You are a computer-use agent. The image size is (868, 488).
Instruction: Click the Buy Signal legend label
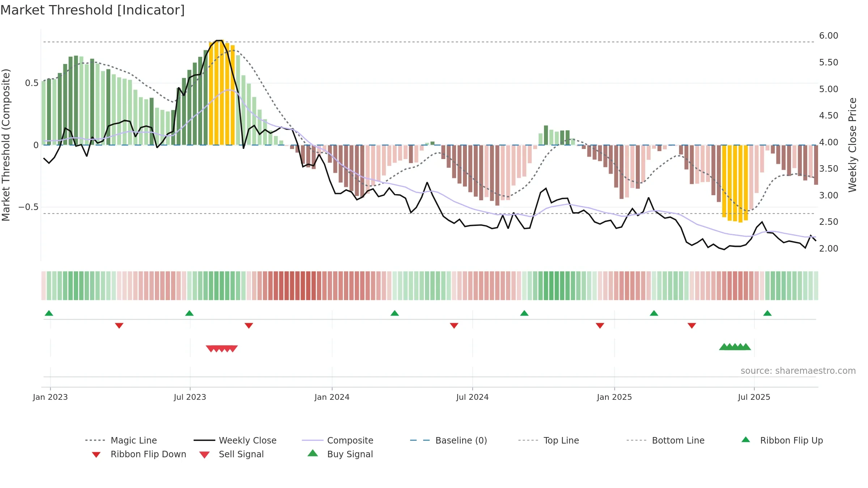[350, 454]
